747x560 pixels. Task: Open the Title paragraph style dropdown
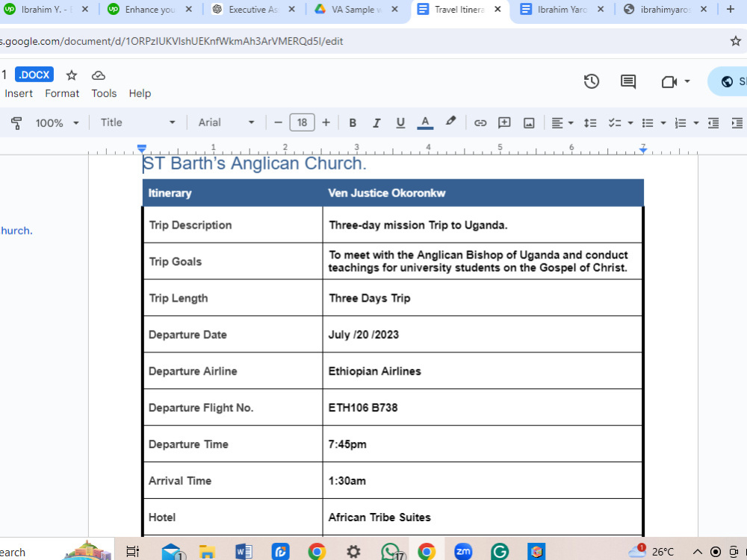click(137, 123)
